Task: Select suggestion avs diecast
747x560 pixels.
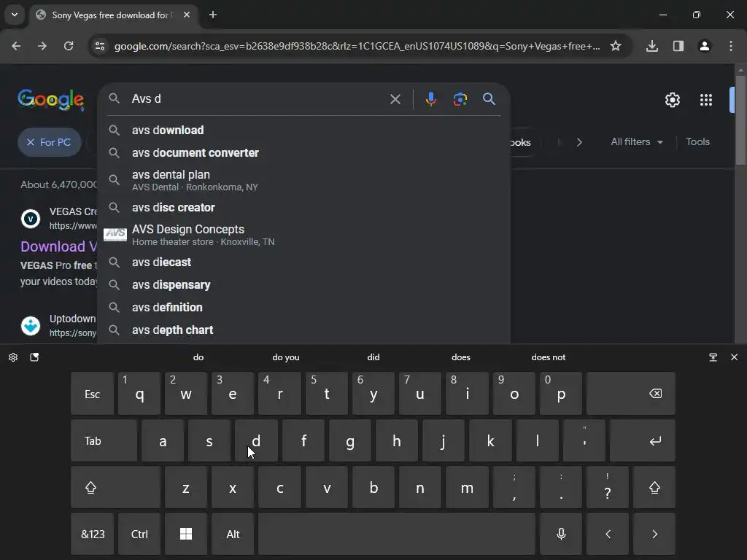Action: [x=304, y=262]
